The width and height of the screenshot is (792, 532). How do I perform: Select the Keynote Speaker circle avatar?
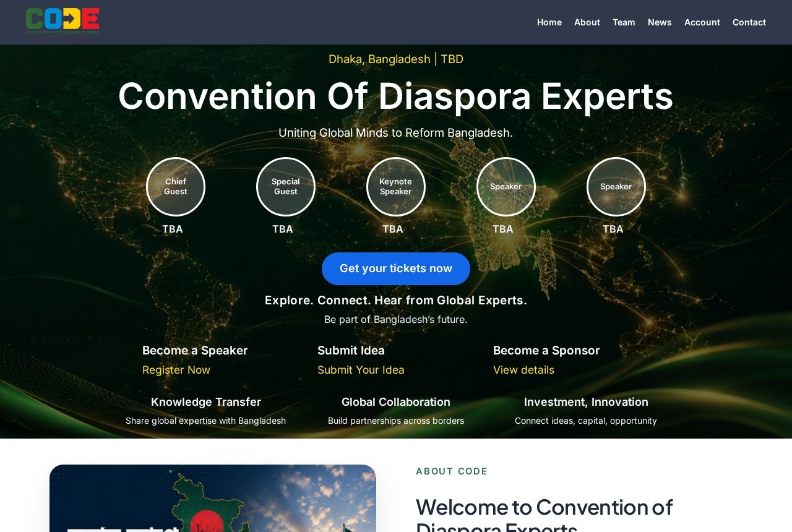tap(396, 187)
